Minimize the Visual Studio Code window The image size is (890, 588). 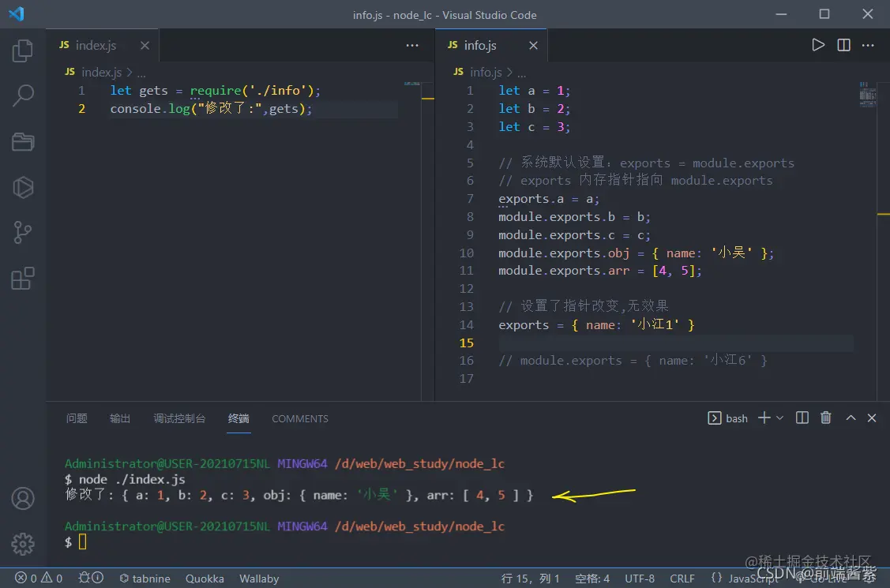(x=782, y=14)
